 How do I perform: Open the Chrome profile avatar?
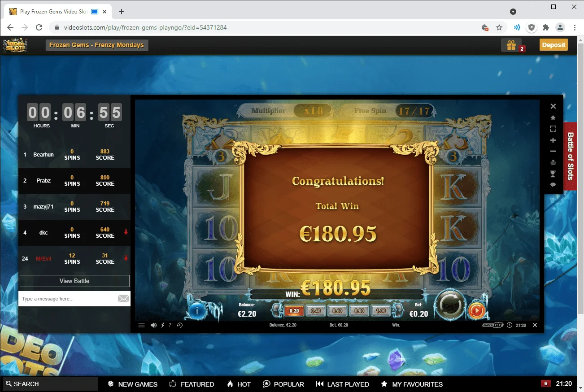pyautogui.click(x=560, y=27)
